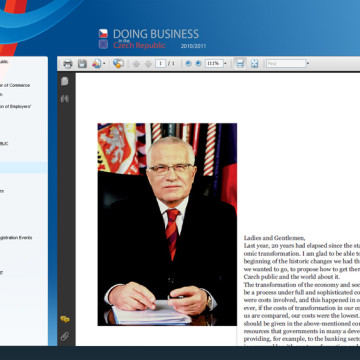Screen dimensions: 360x360
Task: Open the Pages thumbnail panel icon
Action: (65, 81)
